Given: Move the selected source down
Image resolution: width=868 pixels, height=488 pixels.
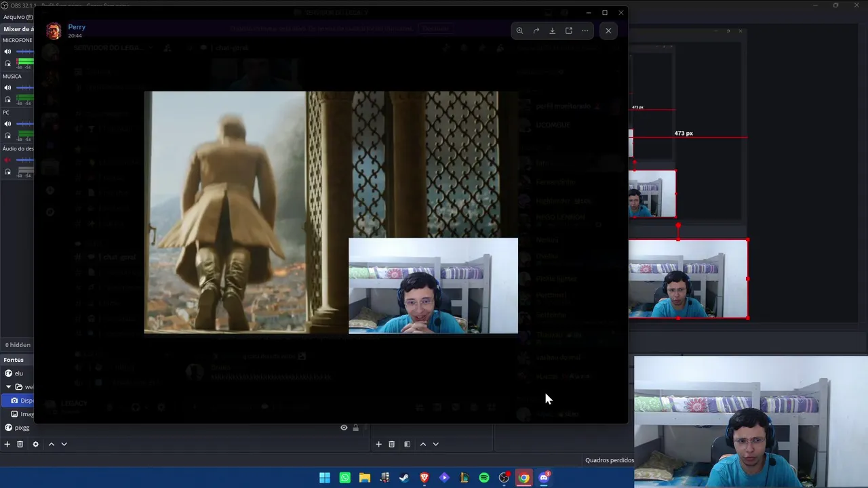Looking at the screenshot, I should point(64,444).
